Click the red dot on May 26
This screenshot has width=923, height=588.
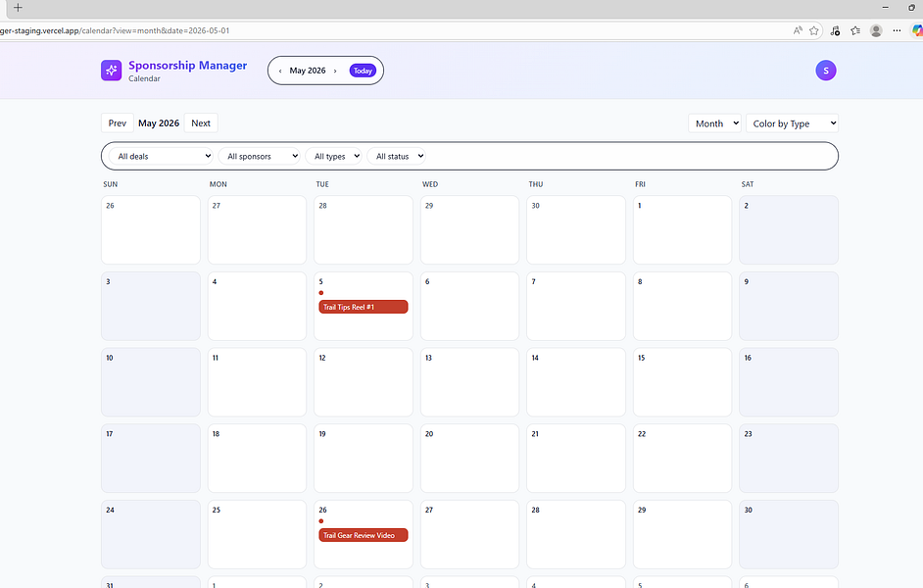click(320, 521)
